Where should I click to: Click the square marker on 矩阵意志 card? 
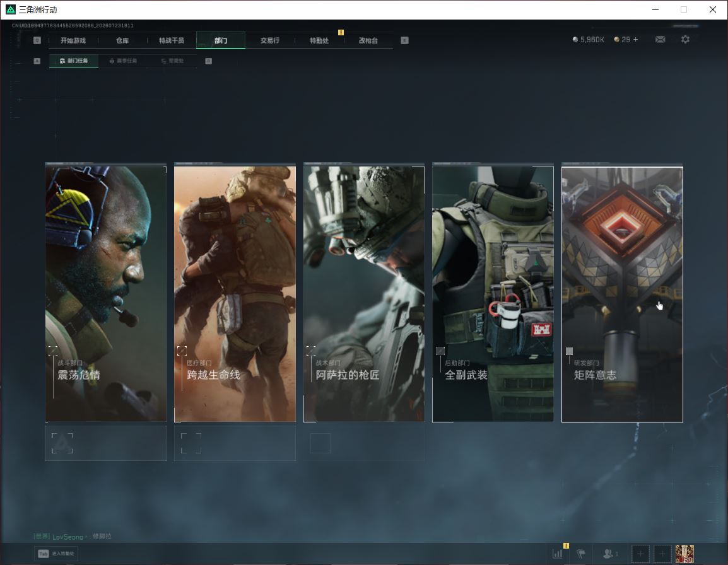[x=569, y=351]
